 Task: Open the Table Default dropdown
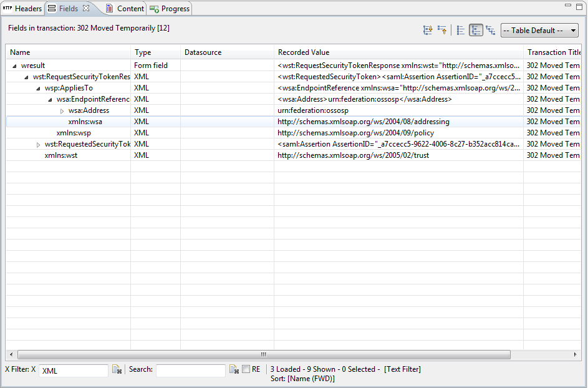click(539, 31)
